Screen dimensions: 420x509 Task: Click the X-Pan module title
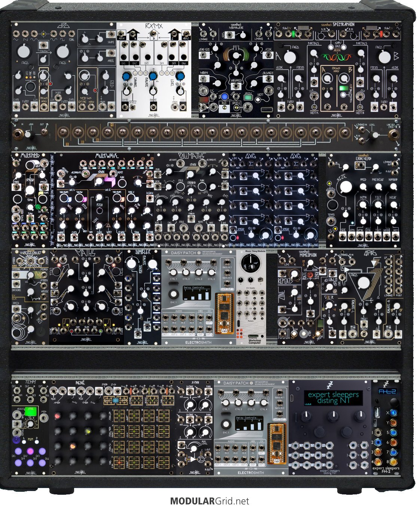[195, 383]
